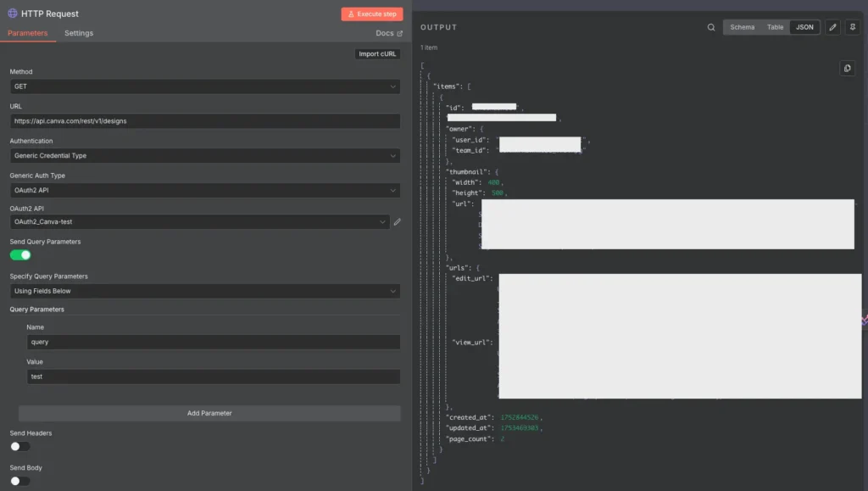
Task: Click the Import cURL button
Action: click(377, 53)
